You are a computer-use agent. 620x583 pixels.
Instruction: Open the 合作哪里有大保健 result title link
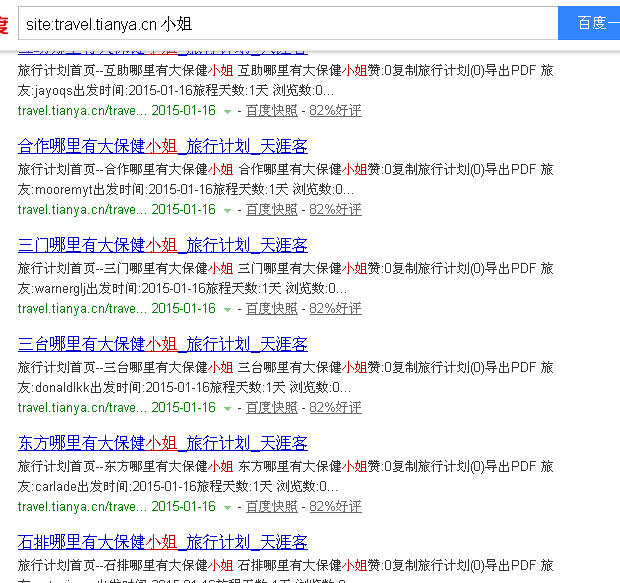[x=162, y=146]
